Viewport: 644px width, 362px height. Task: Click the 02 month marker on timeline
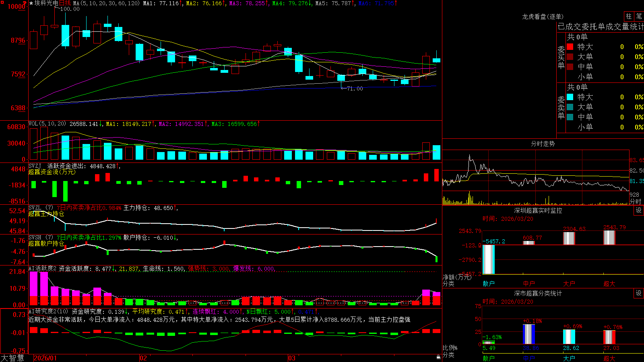click(x=143, y=358)
